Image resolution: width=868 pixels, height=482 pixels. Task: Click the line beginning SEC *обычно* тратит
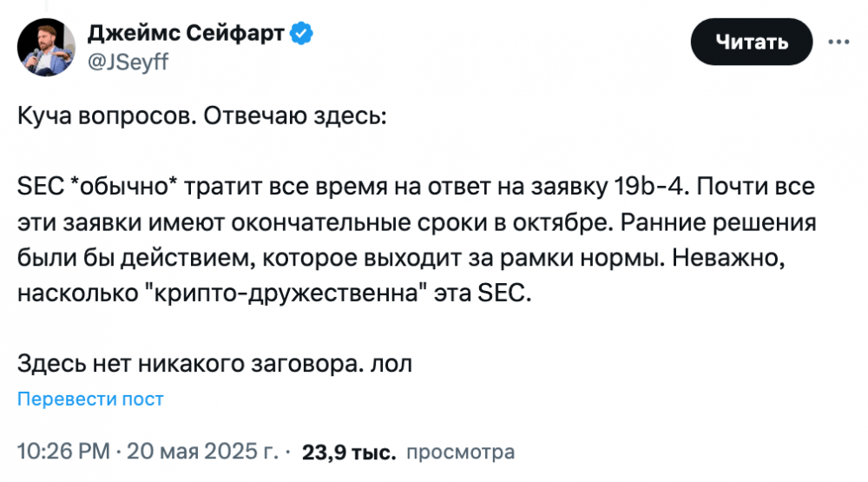click(417, 187)
